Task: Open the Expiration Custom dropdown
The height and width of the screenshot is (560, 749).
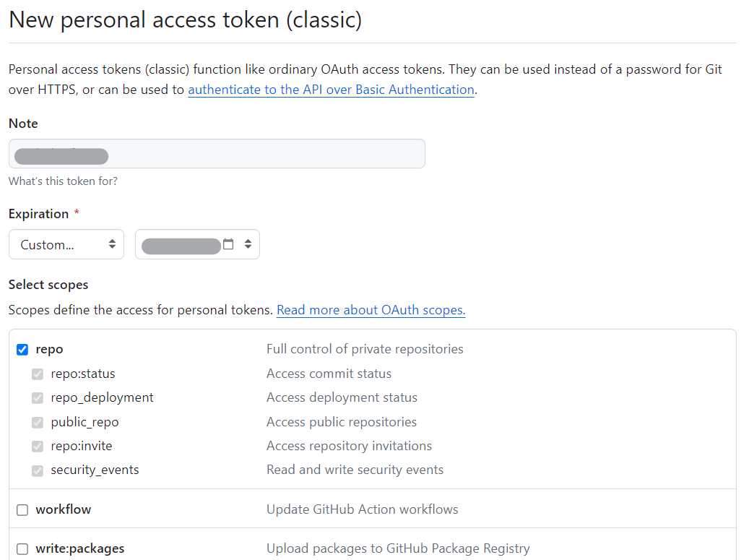Action: (x=65, y=244)
